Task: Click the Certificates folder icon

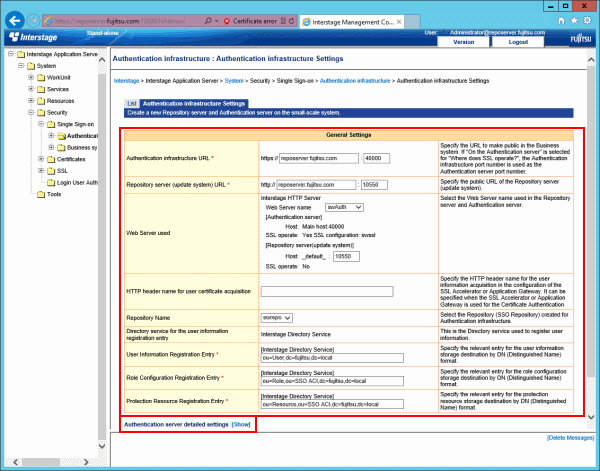Action: (x=51, y=160)
